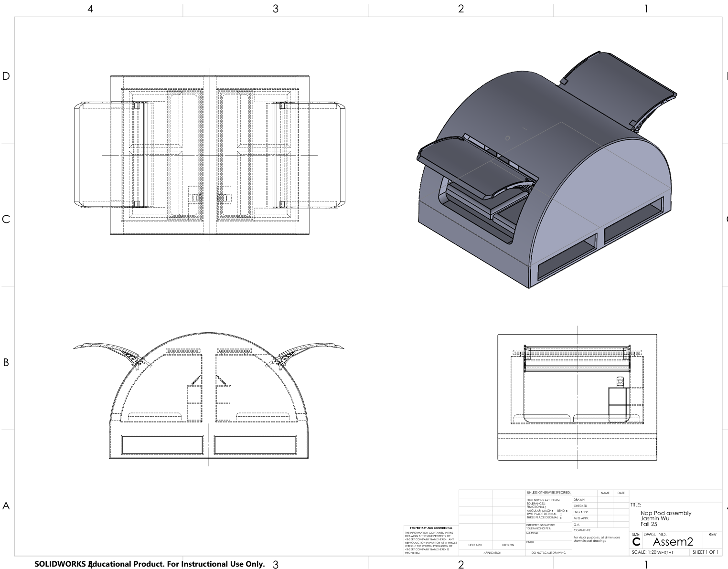Click the 'NAME' column header
This screenshot has height=569, width=728.
(605, 493)
